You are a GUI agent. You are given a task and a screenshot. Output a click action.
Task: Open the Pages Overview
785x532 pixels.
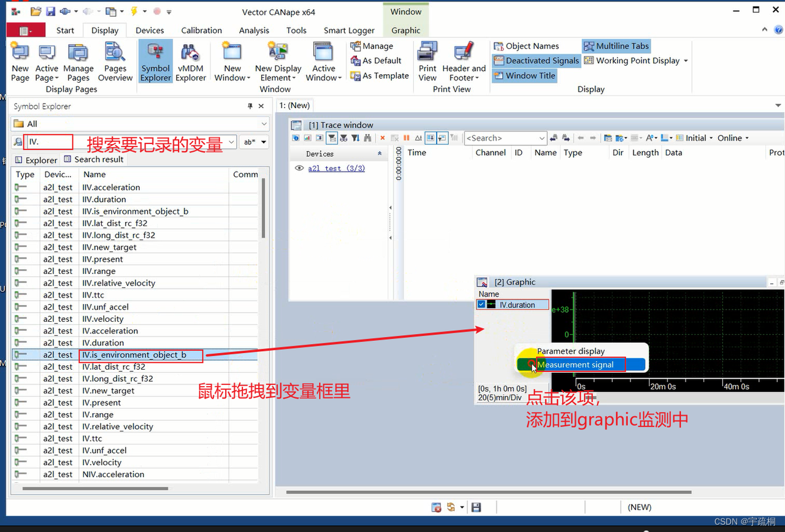115,63
